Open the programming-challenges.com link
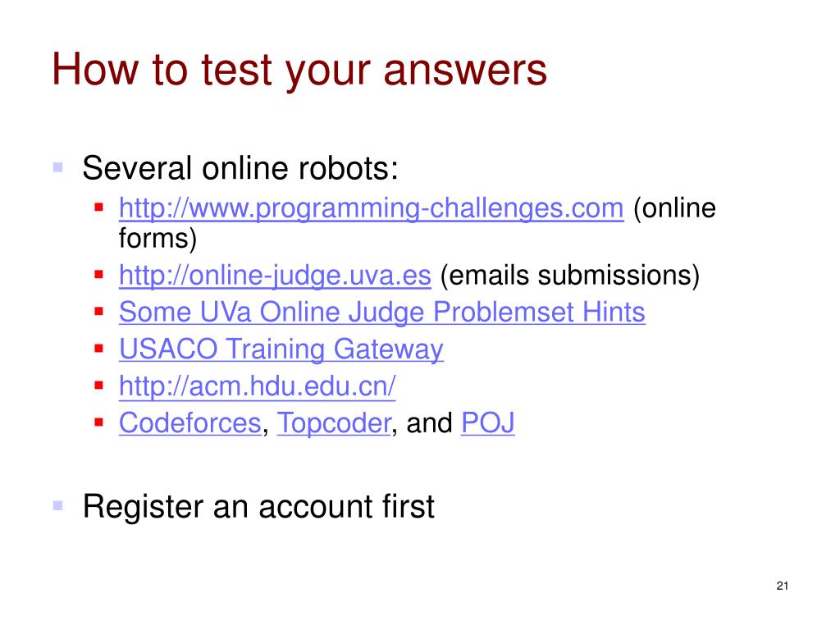 point(372,208)
